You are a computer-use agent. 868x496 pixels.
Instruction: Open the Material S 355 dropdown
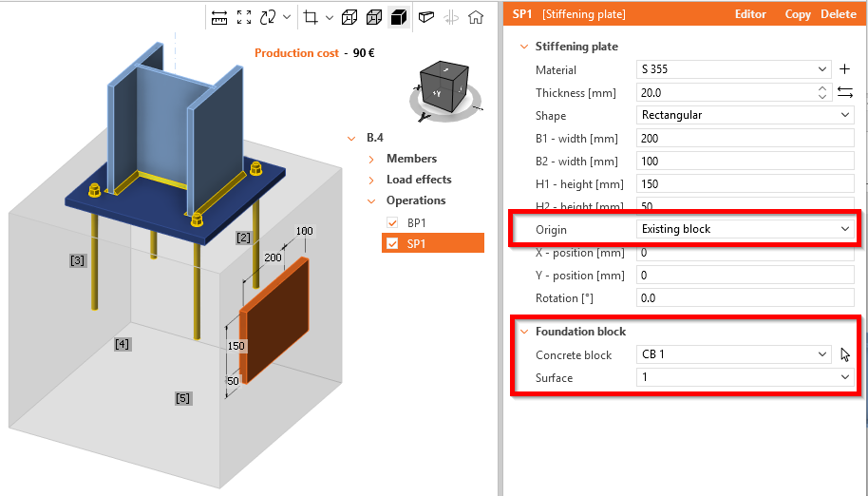822,69
